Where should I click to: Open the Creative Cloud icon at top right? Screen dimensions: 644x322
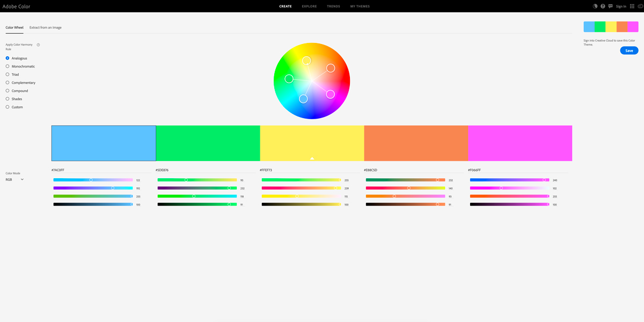(640, 6)
